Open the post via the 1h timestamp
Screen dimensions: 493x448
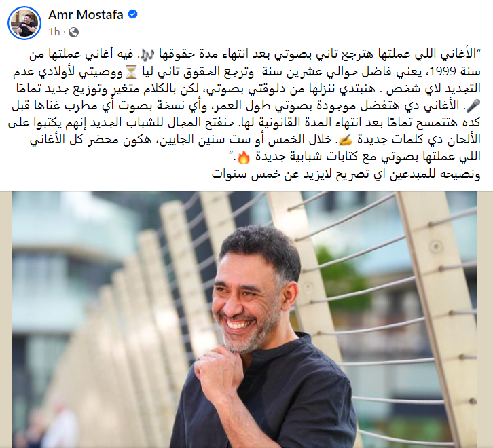point(54,32)
